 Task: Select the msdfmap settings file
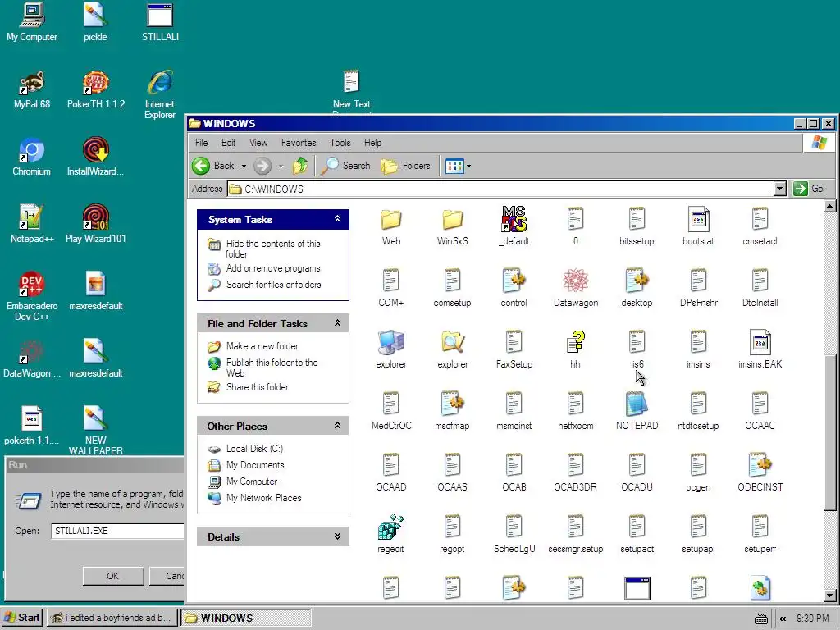tap(452, 404)
